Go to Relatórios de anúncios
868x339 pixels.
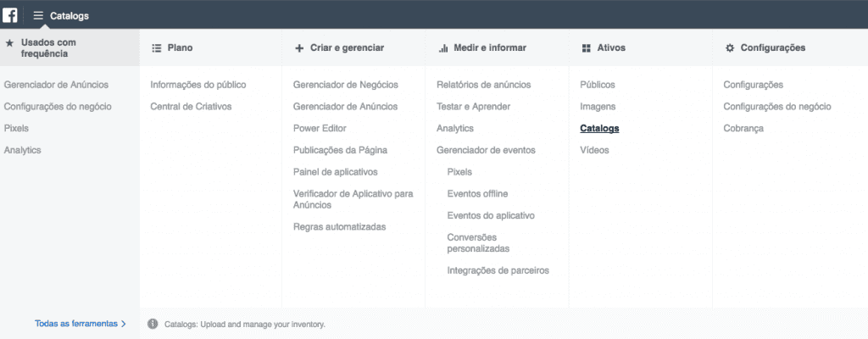coord(483,85)
